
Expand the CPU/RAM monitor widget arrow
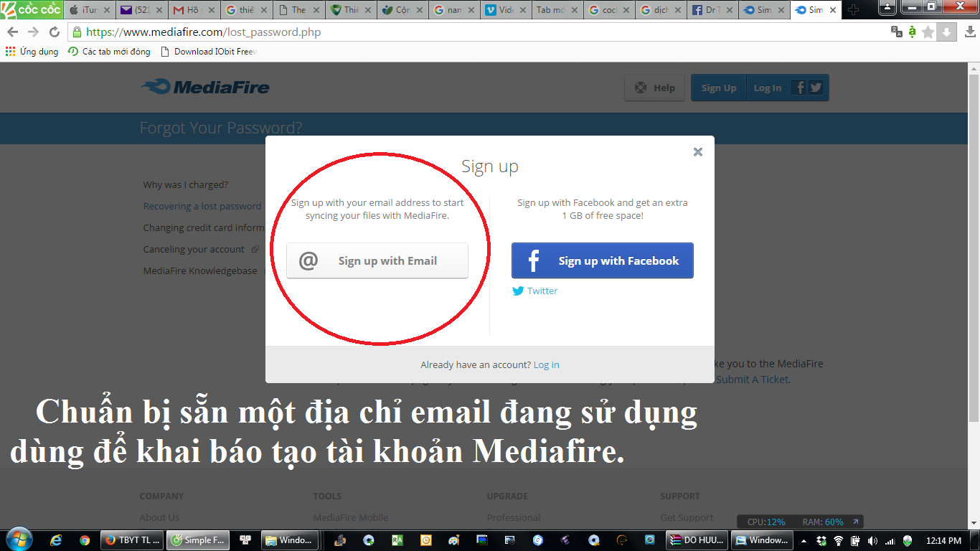point(854,522)
